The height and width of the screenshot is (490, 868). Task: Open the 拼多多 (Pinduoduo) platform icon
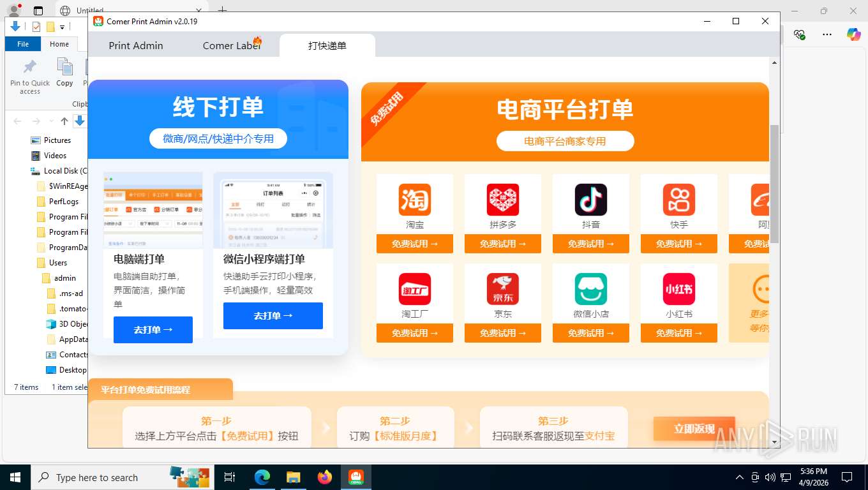(503, 200)
